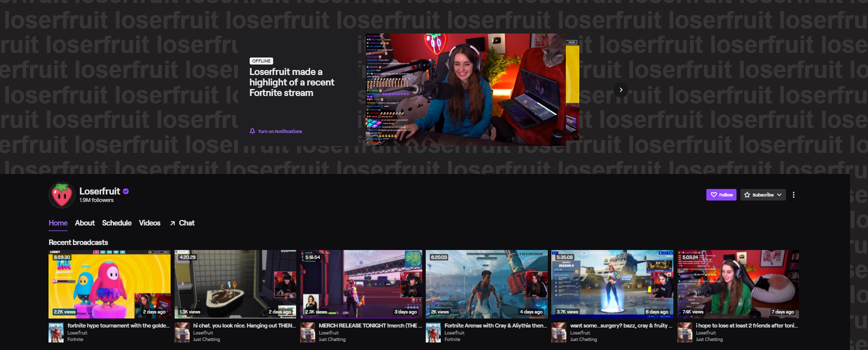The height and width of the screenshot is (350, 868).
Task: Follow the Loserfruit channel
Action: (721, 195)
